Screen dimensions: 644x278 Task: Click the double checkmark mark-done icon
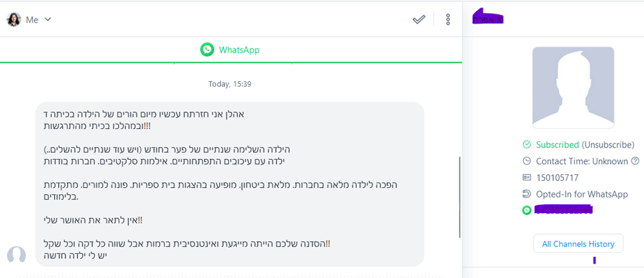(419, 20)
